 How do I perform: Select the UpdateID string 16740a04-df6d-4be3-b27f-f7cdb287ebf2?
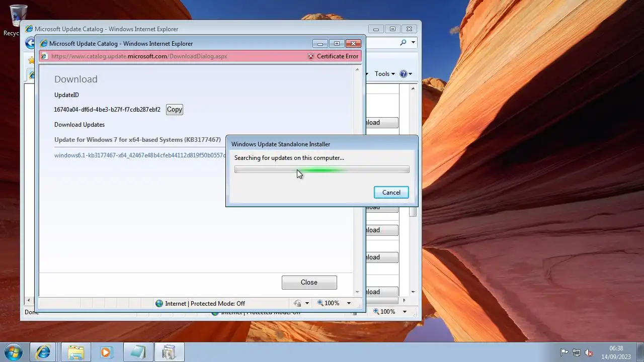point(107,110)
